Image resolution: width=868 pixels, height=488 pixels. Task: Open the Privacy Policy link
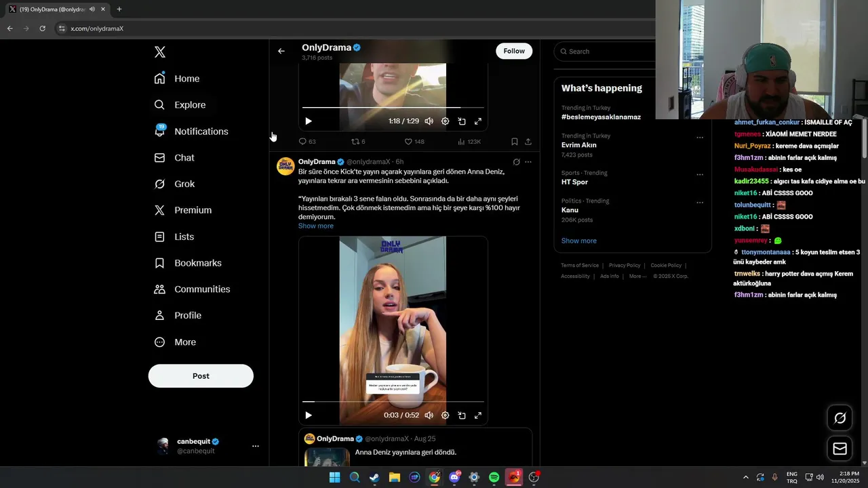[625, 266]
